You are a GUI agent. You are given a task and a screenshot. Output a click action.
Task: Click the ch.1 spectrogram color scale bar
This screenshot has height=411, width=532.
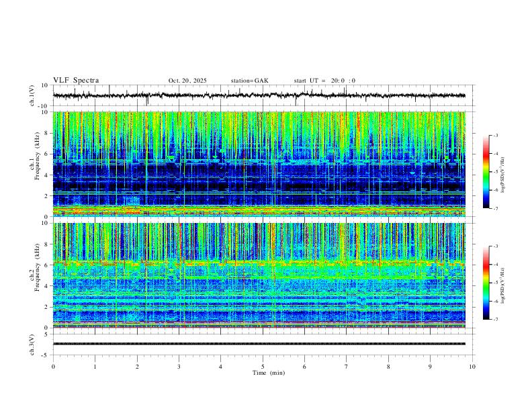click(486, 172)
